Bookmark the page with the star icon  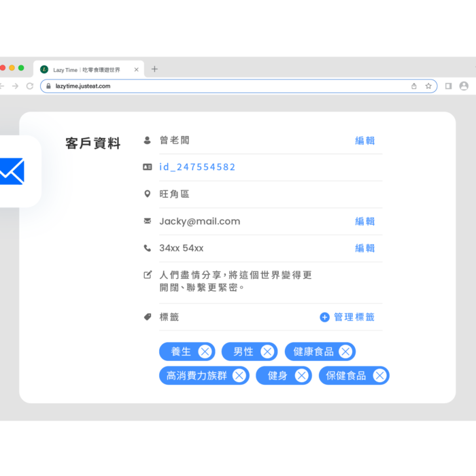point(428,86)
